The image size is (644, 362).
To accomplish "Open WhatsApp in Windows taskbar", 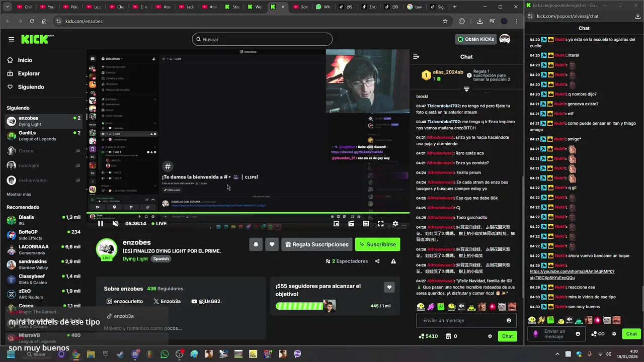I will [x=165, y=354].
